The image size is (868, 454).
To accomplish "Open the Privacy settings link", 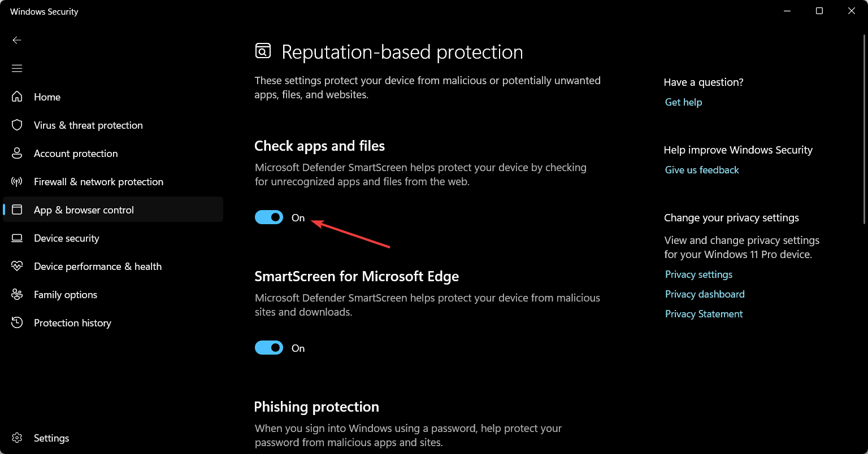I will (698, 274).
